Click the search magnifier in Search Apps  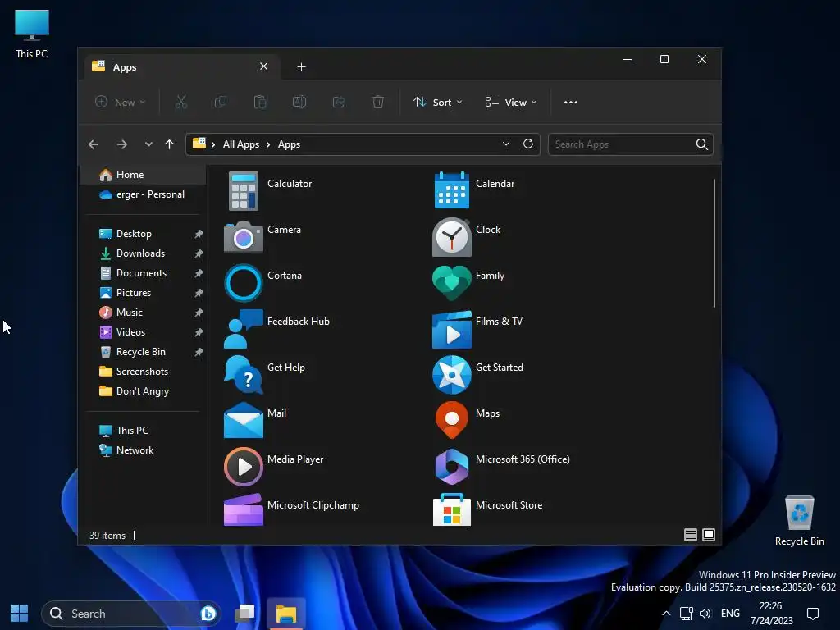(702, 144)
